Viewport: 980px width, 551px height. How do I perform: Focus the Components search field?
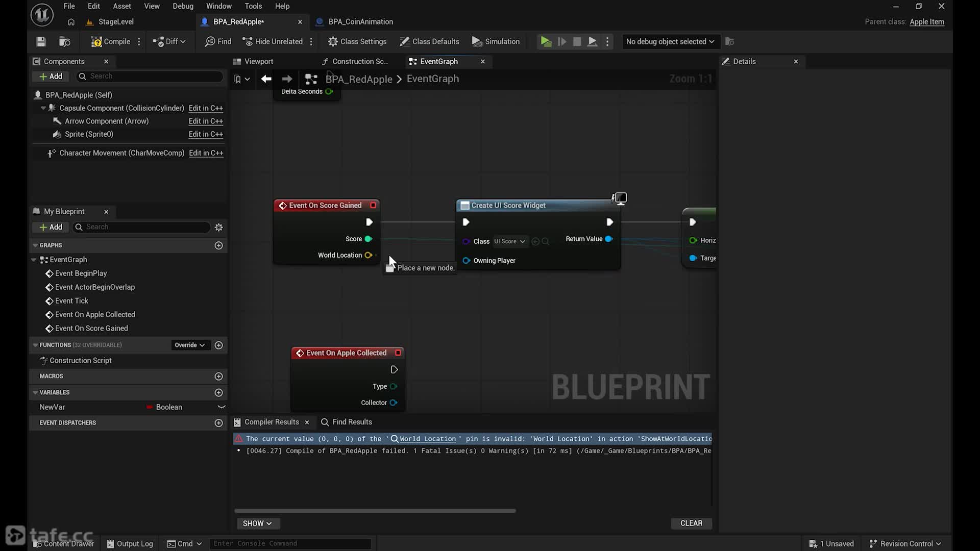tap(150, 77)
